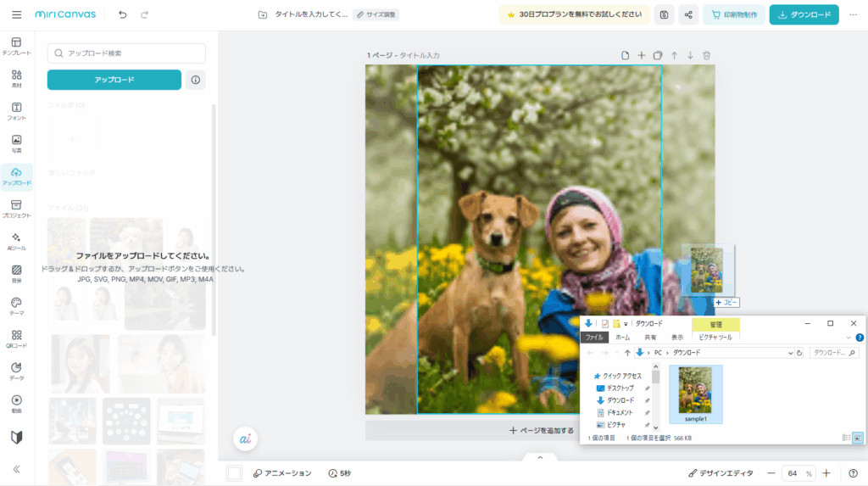The image size is (868, 486).
Task: Open the Video (動画) sidebar panel
Action: [17, 404]
